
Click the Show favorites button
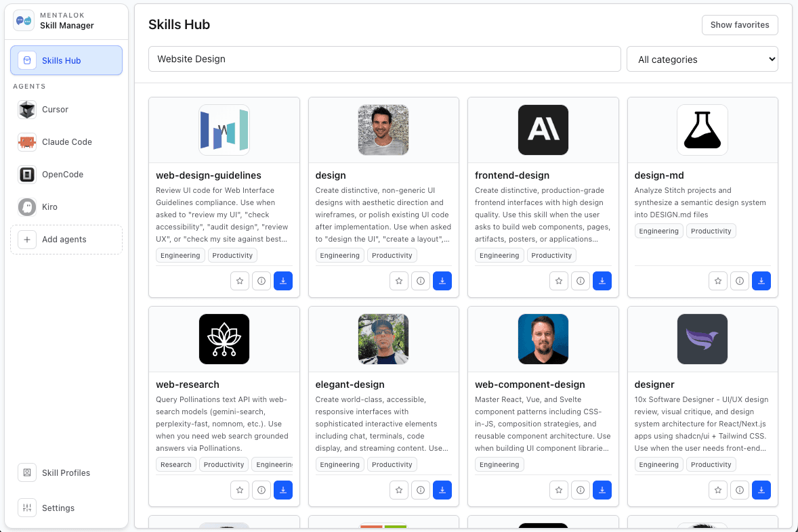coord(740,25)
